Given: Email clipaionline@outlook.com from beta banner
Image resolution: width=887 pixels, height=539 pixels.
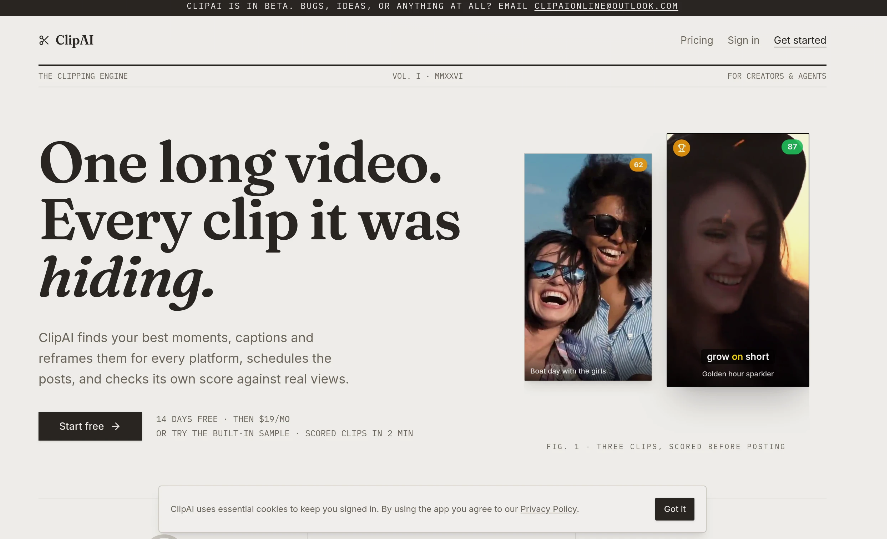Looking at the screenshot, I should pos(606,6).
